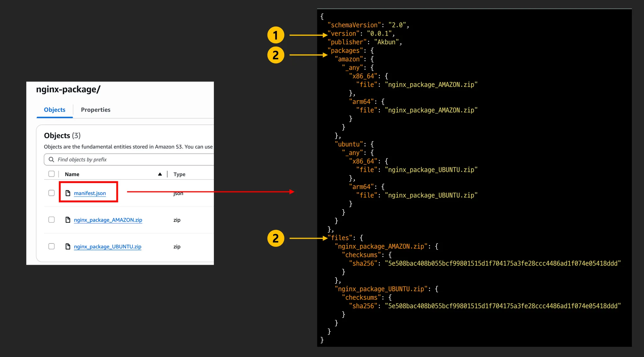Viewport: 644px width, 357px height.
Task: Switch to the Properties tab
Action: coord(96,110)
